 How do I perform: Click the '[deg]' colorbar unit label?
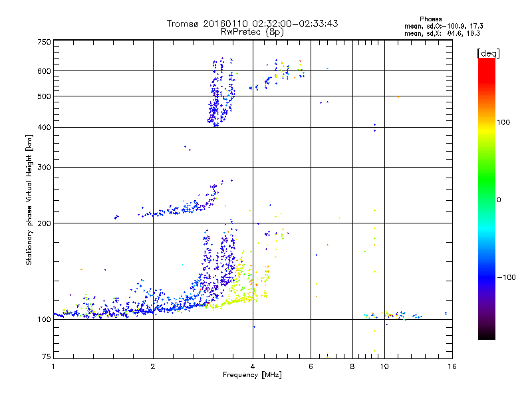pos(488,53)
